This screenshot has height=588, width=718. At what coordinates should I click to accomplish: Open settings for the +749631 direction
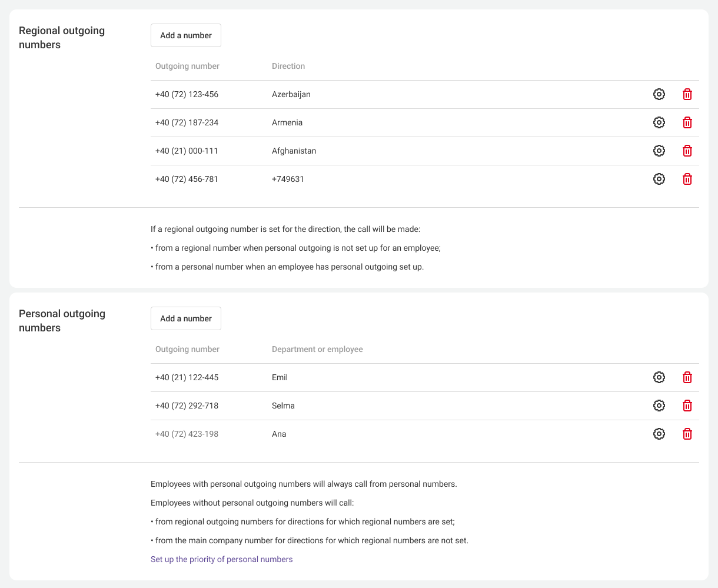coord(659,179)
